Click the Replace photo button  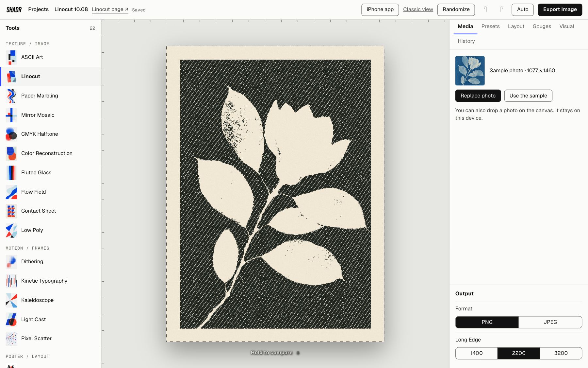click(x=478, y=96)
